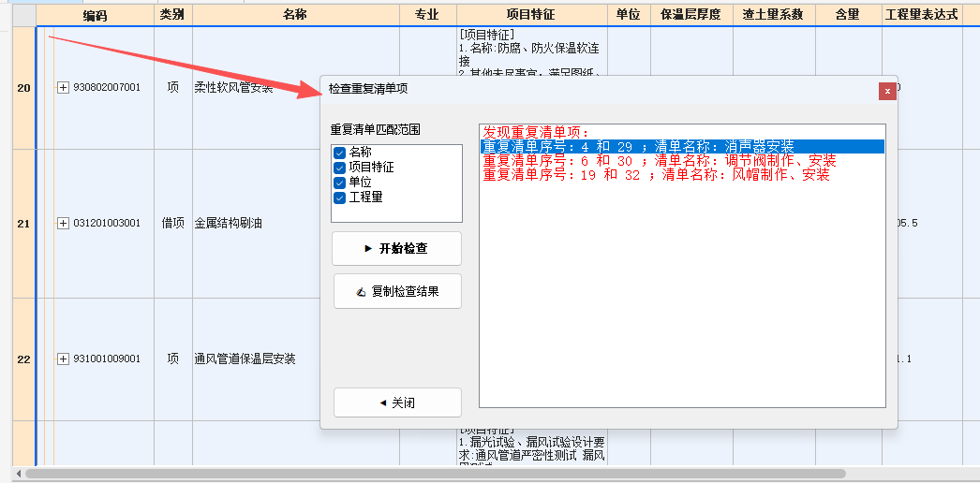Viewport: 980px width, 483px height.
Task: Click the 借项 category cell in row 21
Action: click(x=173, y=224)
